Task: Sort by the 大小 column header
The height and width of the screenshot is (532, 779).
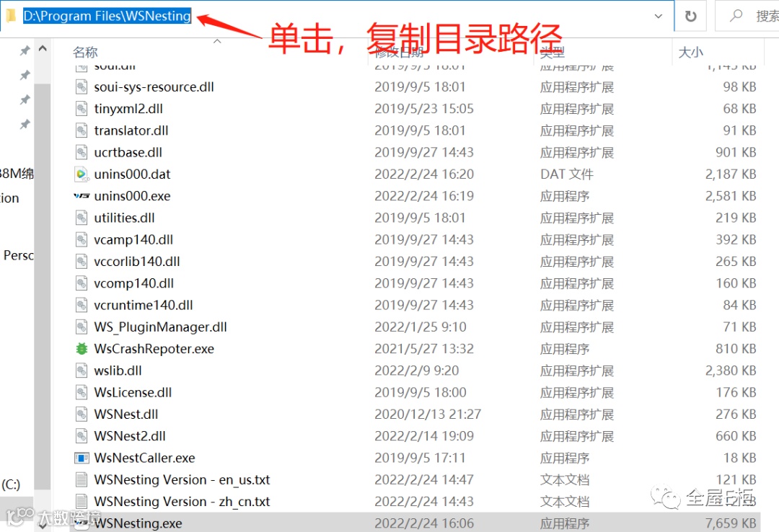Action: pyautogui.click(x=690, y=52)
